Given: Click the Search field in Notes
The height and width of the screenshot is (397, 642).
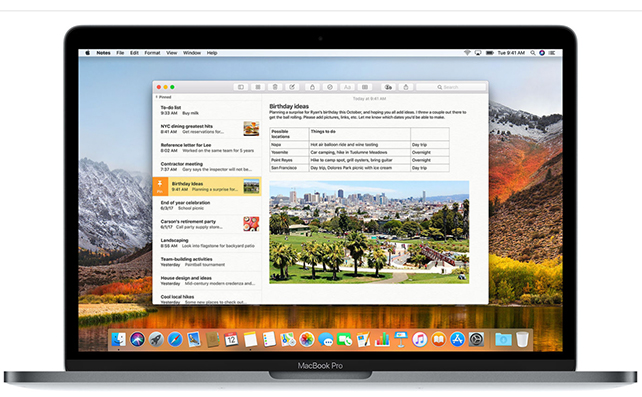Looking at the screenshot, I should (x=451, y=87).
